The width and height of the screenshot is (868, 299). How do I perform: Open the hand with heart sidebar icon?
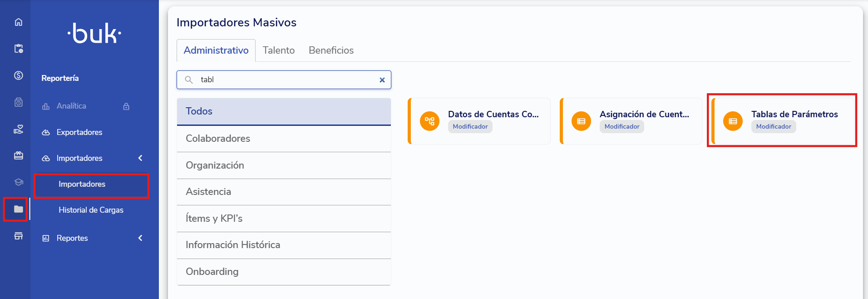[x=19, y=130]
